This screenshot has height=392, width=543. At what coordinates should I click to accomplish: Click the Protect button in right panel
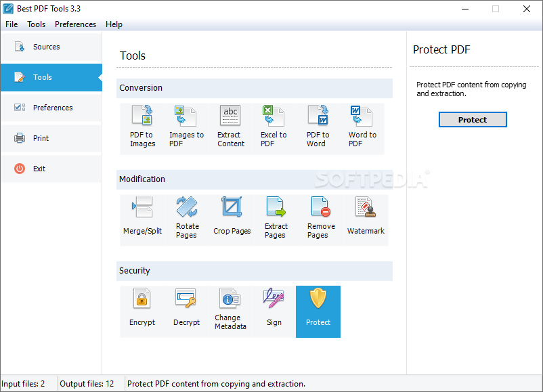(473, 119)
